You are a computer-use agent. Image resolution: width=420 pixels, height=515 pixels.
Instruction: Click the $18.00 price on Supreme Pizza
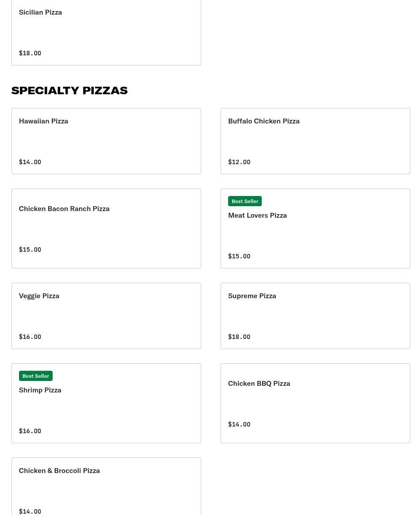pos(239,336)
